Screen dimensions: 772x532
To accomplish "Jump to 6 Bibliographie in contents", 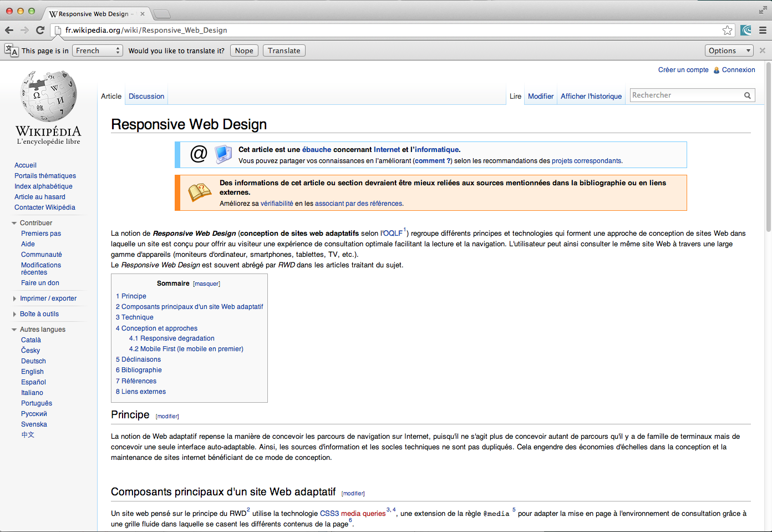I will pyautogui.click(x=139, y=370).
